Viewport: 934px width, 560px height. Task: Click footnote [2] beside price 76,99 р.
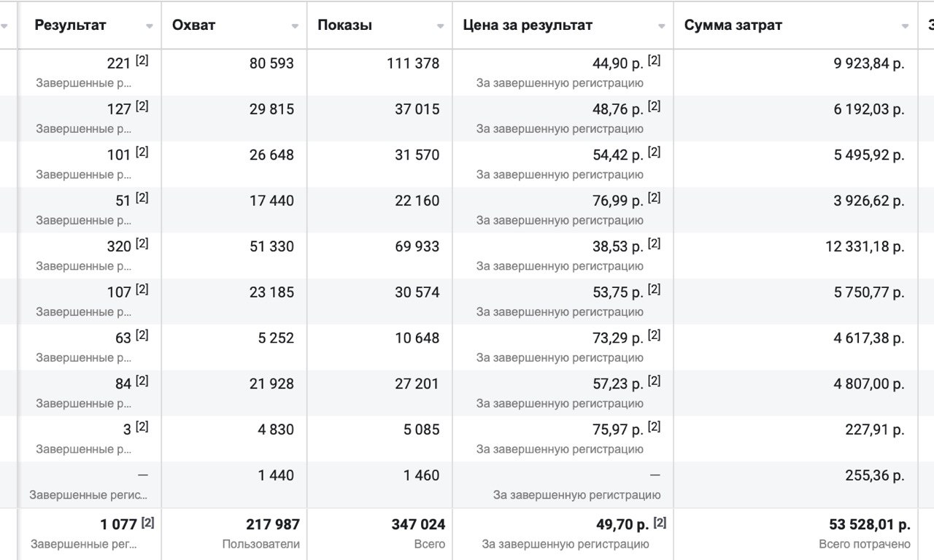click(x=654, y=198)
